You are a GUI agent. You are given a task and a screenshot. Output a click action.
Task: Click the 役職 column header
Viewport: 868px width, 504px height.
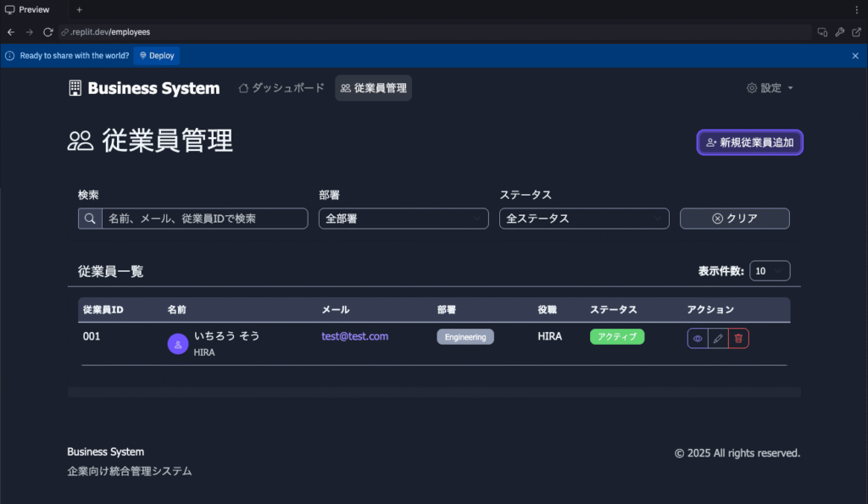547,310
